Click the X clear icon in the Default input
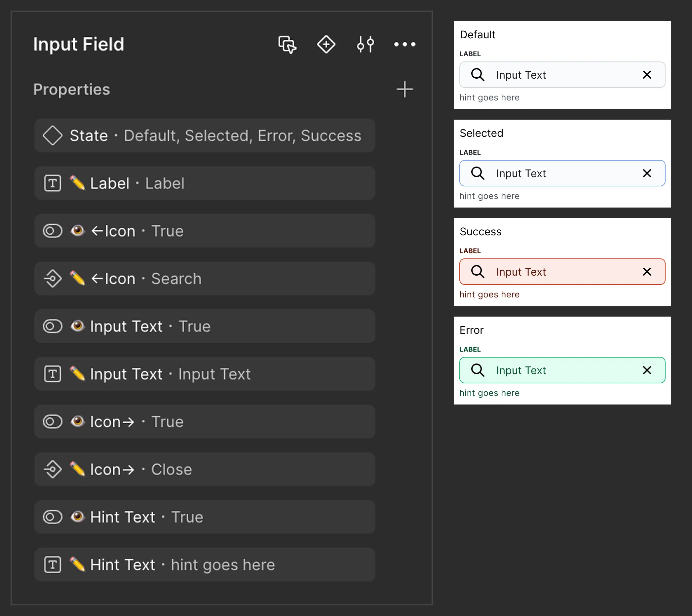The image size is (692, 616). 647,75
